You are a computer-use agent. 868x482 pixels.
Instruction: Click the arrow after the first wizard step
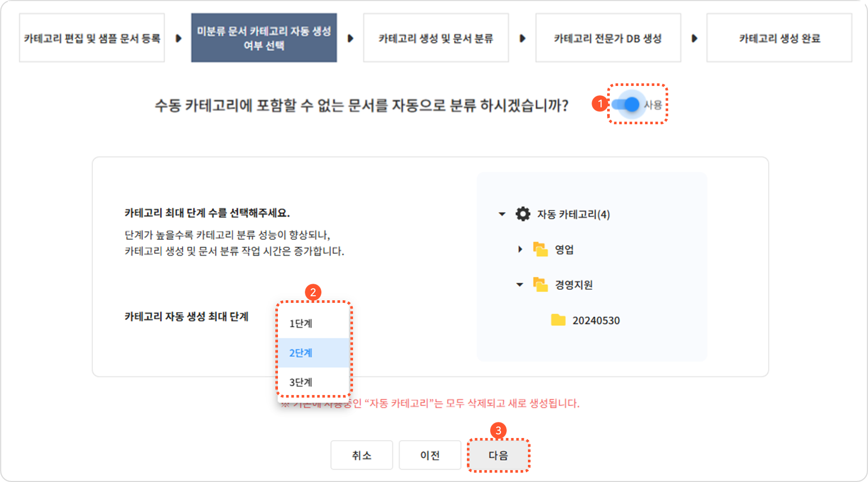pyautogui.click(x=179, y=38)
